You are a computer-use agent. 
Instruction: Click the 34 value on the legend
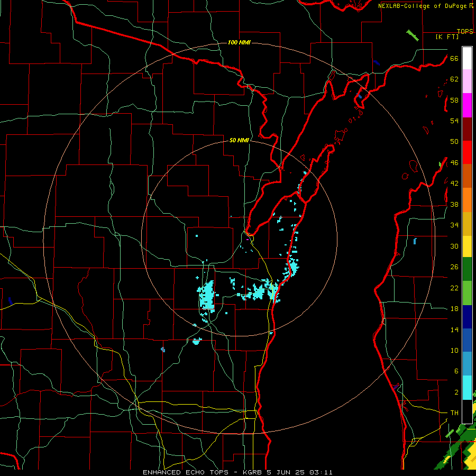(x=454, y=225)
